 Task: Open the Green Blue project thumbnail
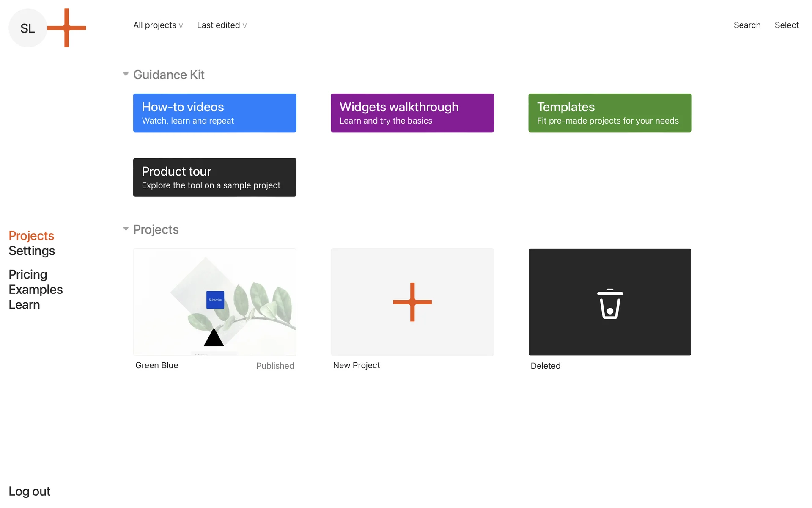[214, 302]
